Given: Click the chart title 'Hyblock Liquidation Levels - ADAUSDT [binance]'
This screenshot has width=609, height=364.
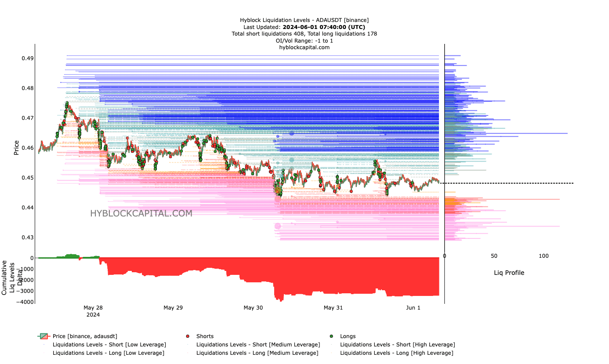Looking at the screenshot, I should coord(304,20).
